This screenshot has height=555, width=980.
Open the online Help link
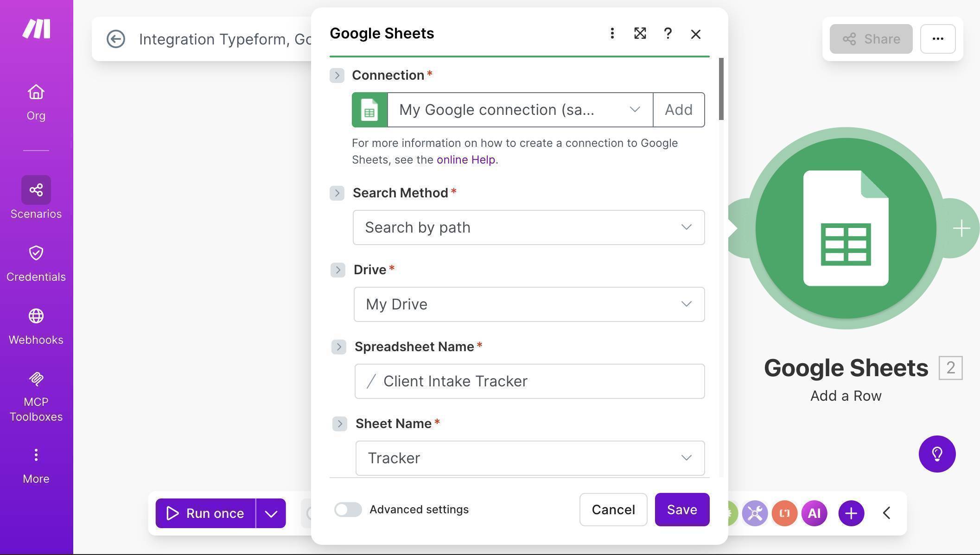465,159
